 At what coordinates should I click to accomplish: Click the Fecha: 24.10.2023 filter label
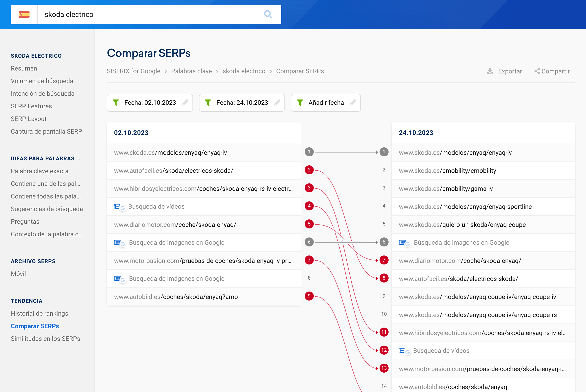point(242,103)
